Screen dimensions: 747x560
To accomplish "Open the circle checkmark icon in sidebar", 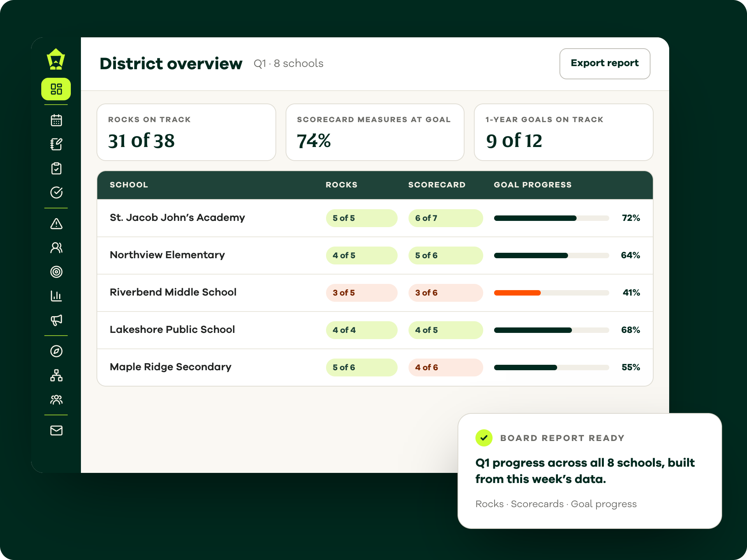I will [56, 192].
